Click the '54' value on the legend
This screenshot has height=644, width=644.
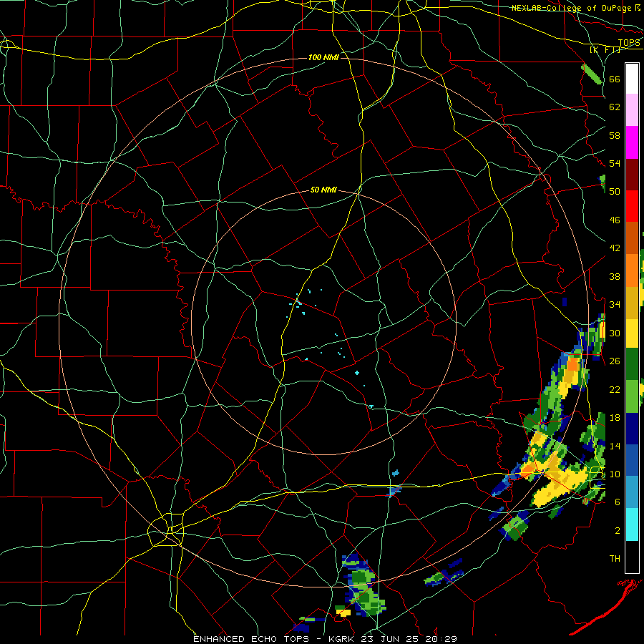615,163
